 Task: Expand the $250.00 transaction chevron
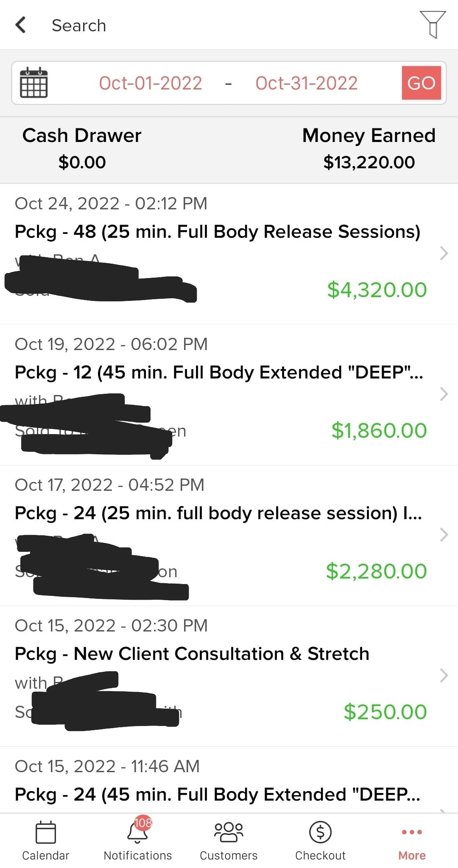(x=444, y=675)
